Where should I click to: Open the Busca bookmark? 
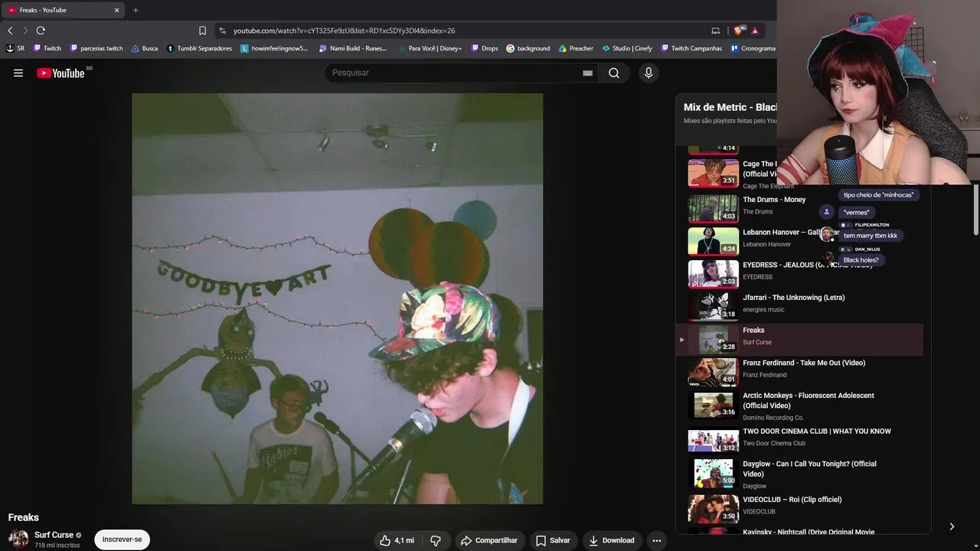pyautogui.click(x=145, y=48)
